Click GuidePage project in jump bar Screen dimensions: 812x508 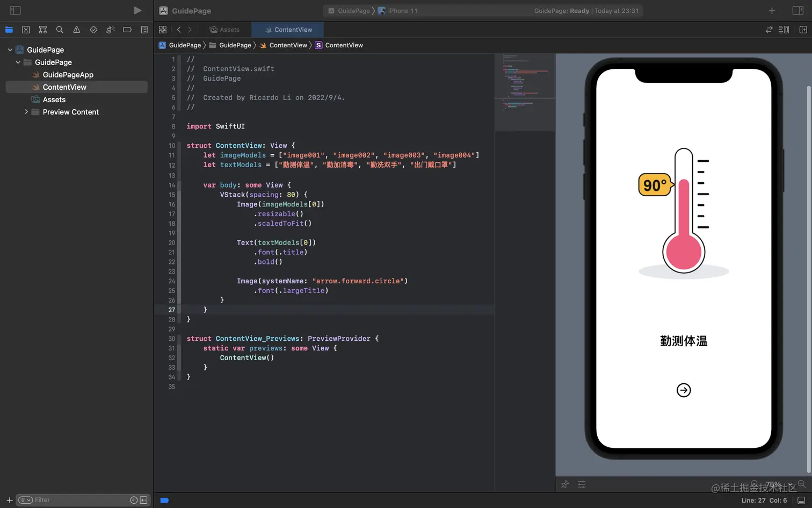point(180,45)
